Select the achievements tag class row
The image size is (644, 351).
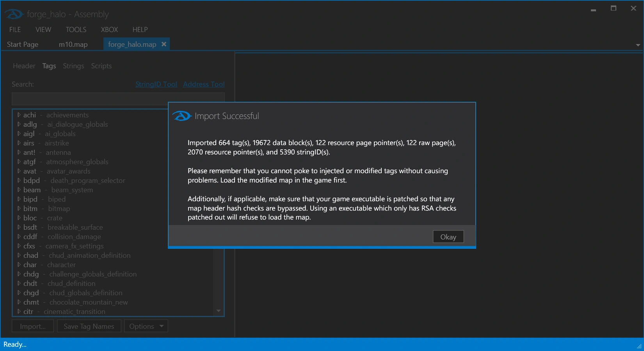56,115
